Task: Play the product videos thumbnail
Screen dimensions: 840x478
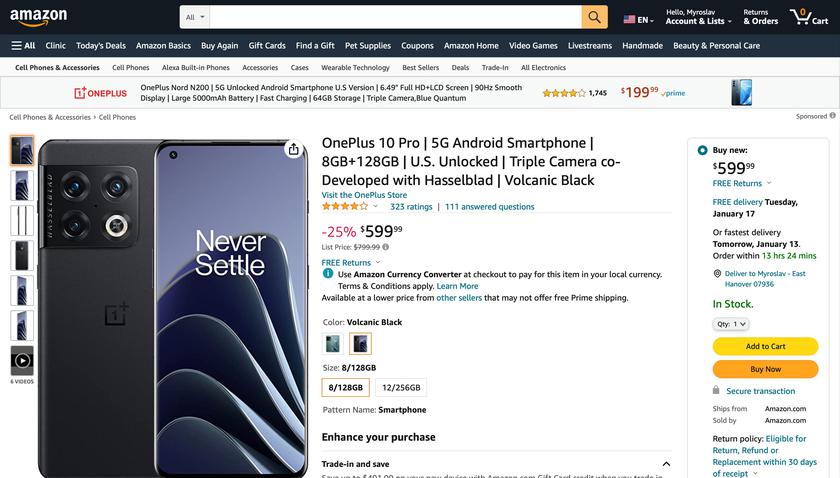Action: point(22,360)
